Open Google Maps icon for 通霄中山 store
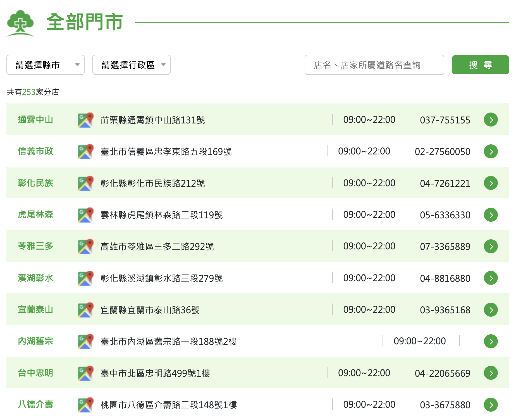 click(x=85, y=120)
